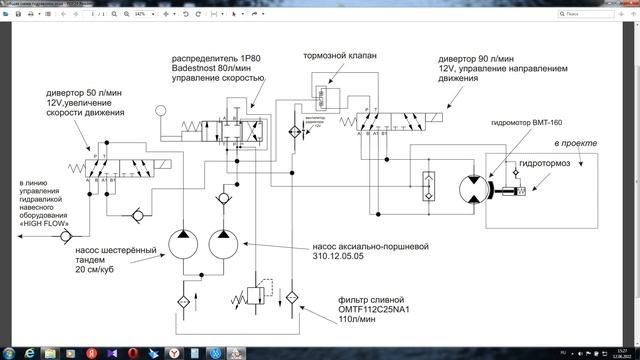This screenshot has width=640, height=360.
Task: Print the document with the printer icon
Action: [31, 14]
